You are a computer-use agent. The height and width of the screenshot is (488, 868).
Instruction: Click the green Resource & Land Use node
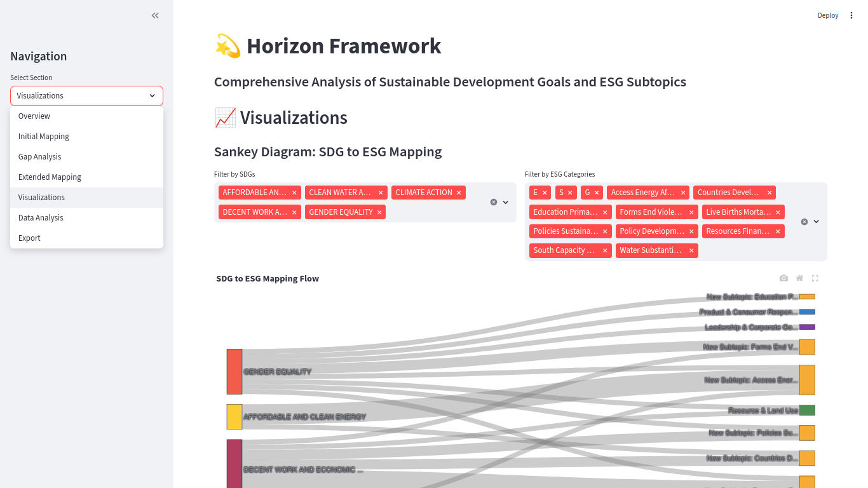(807, 410)
